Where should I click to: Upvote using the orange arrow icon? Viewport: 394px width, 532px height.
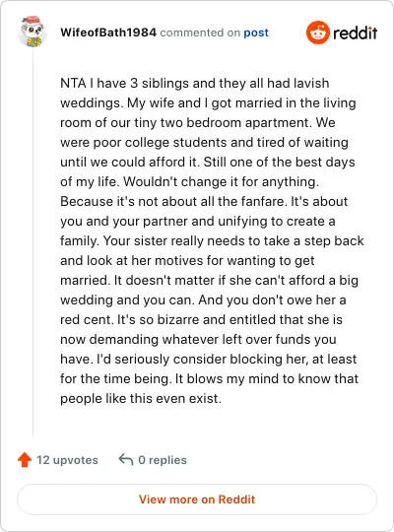point(25,460)
